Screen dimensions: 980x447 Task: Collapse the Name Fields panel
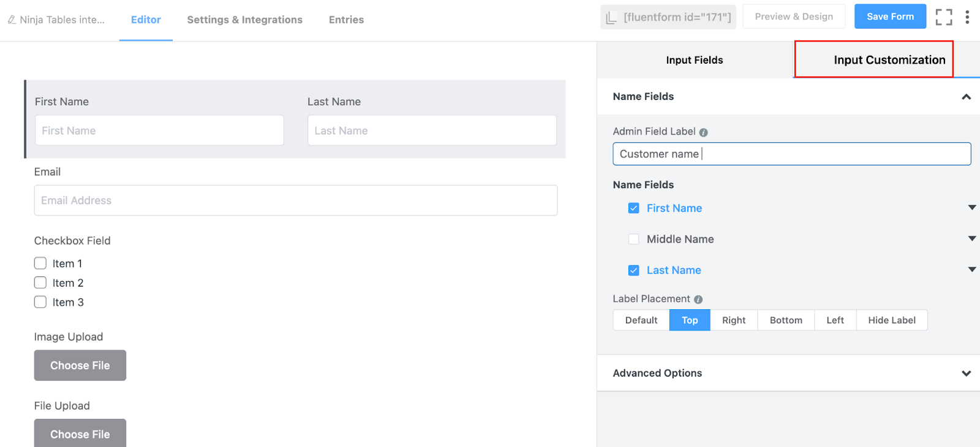tap(966, 97)
